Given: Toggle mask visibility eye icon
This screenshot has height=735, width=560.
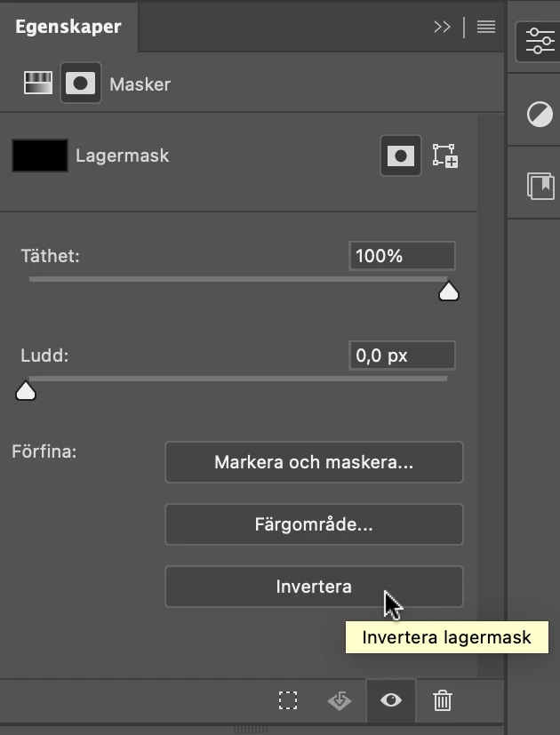Looking at the screenshot, I should pyautogui.click(x=391, y=700).
